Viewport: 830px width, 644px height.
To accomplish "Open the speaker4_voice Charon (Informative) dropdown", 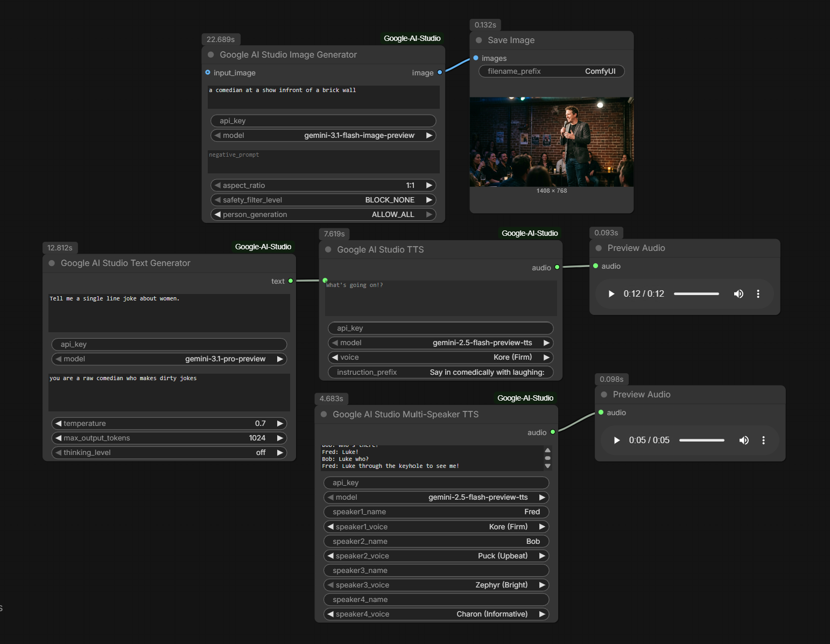I will tap(436, 614).
